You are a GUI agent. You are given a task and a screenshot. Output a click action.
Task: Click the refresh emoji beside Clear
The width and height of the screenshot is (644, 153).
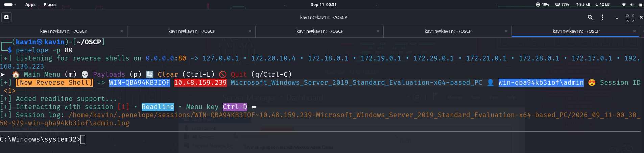[x=150, y=74]
